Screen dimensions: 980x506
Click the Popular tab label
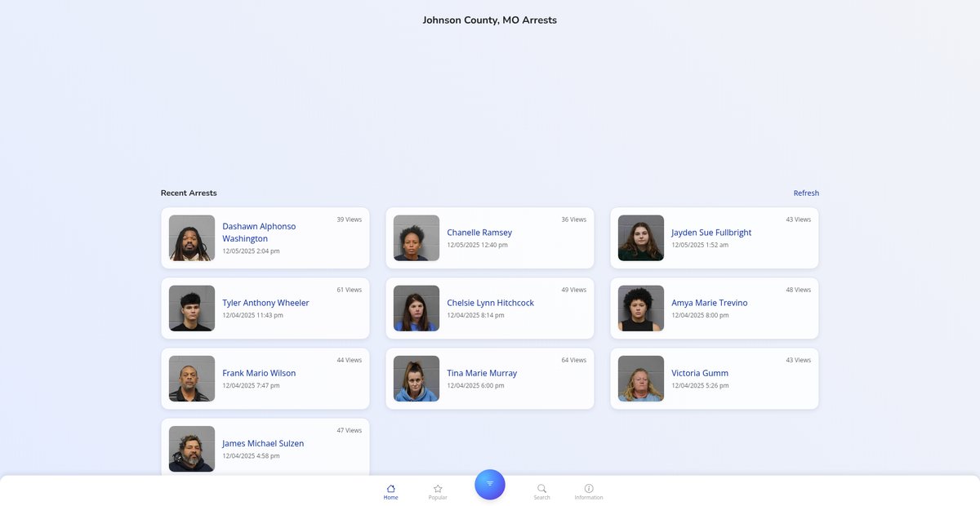point(438,498)
